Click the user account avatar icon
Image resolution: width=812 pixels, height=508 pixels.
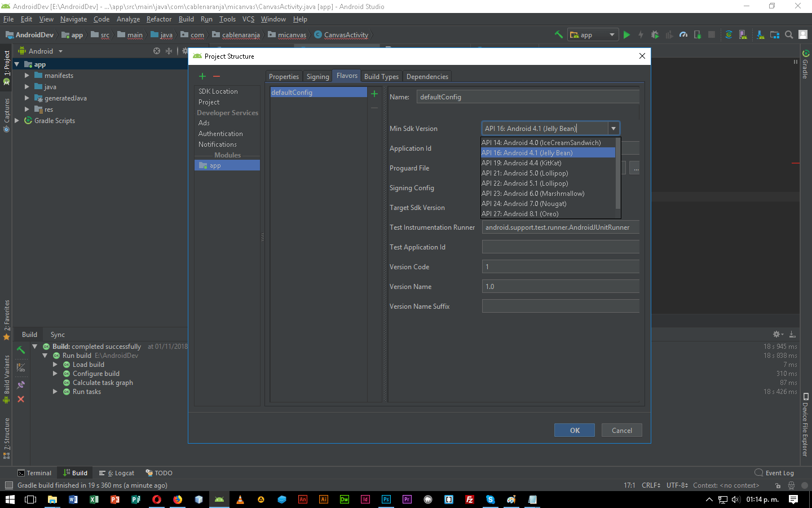[803, 34]
